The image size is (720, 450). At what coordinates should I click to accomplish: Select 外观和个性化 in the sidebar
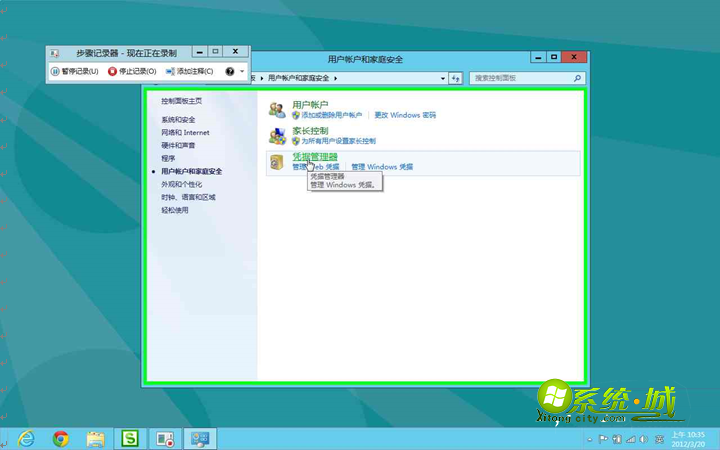pyautogui.click(x=181, y=184)
